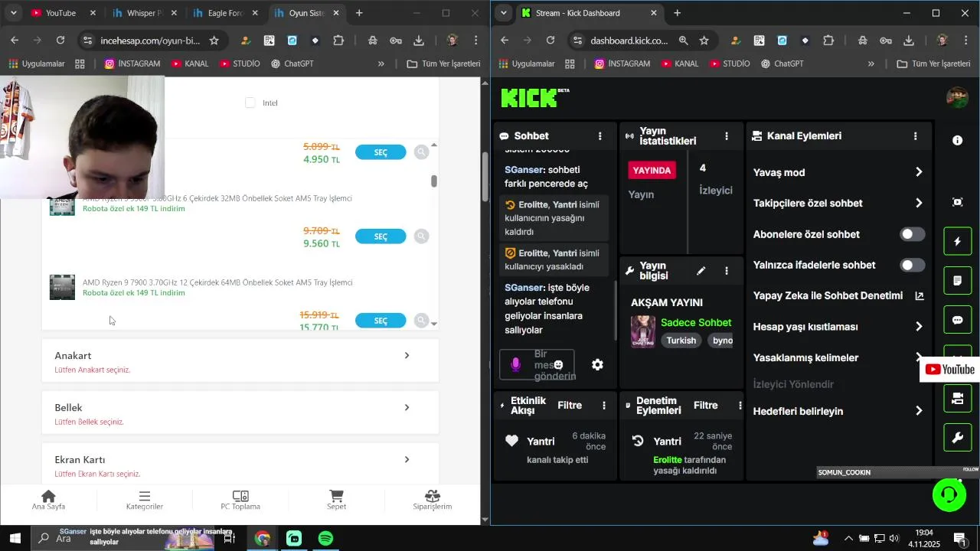Open Hesap yaşı kısıtlaması settings
Viewport: 980px width, 551px height.
[839, 327]
